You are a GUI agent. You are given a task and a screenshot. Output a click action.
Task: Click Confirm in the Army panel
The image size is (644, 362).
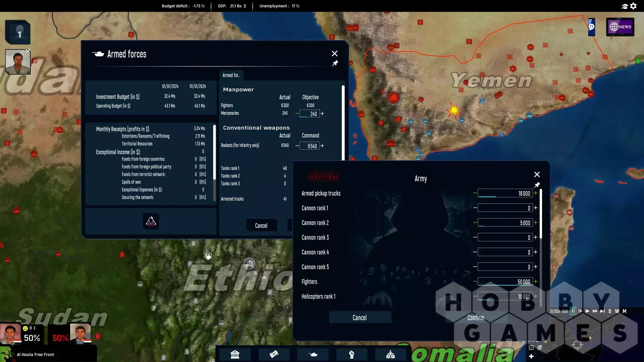476,317
